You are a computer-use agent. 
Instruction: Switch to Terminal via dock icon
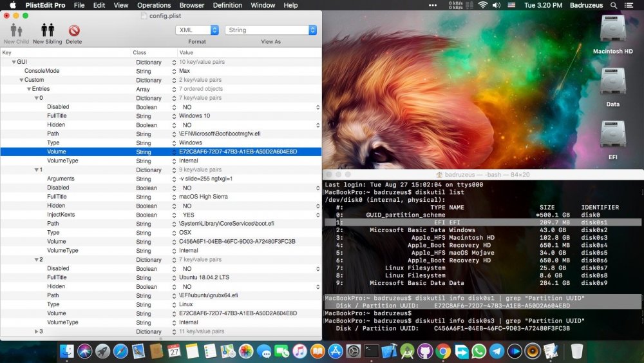372,351
